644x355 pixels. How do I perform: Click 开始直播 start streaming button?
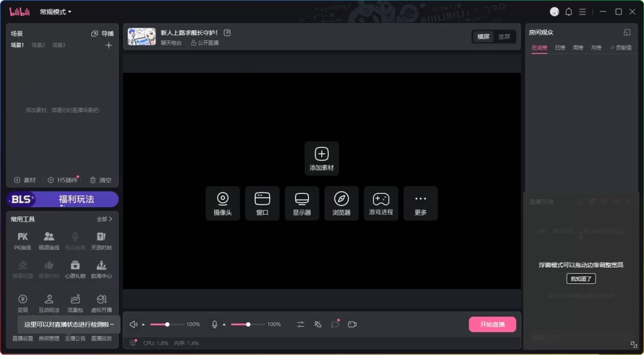492,325
